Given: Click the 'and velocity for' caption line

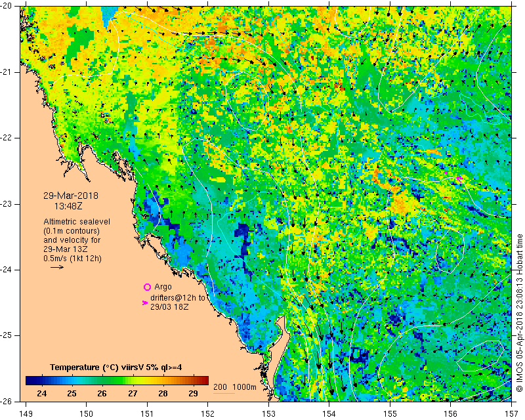Looking at the screenshot, I should [x=72, y=240].
